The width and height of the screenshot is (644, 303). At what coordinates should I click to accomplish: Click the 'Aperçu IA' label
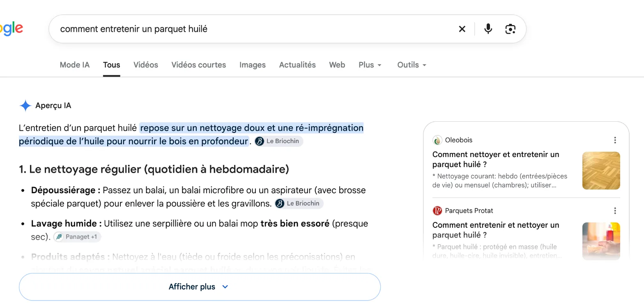(x=53, y=106)
